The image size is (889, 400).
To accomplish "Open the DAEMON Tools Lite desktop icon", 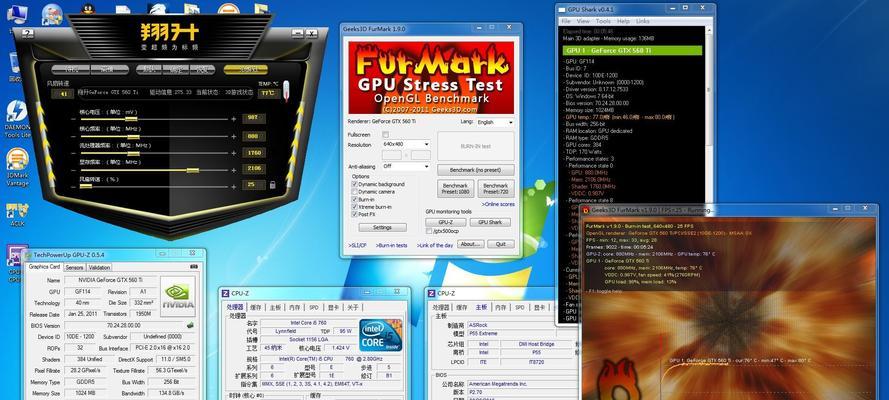I will [x=16, y=118].
